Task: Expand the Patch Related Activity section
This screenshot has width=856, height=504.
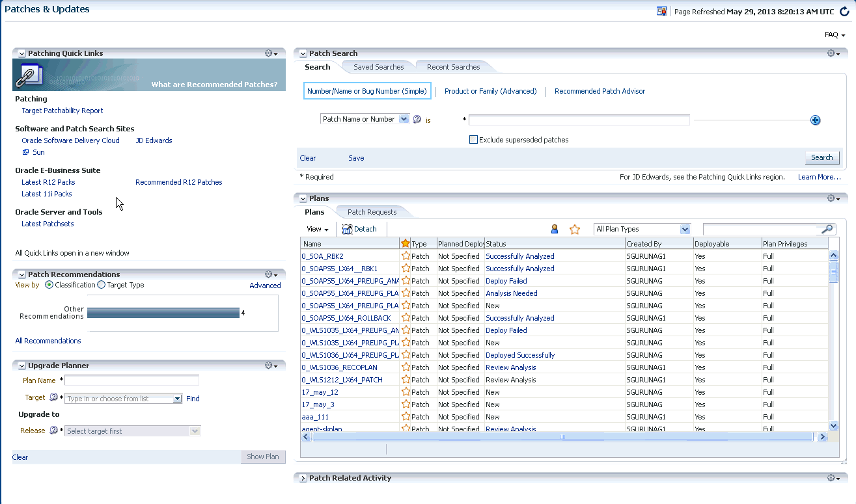Action: [x=303, y=477]
